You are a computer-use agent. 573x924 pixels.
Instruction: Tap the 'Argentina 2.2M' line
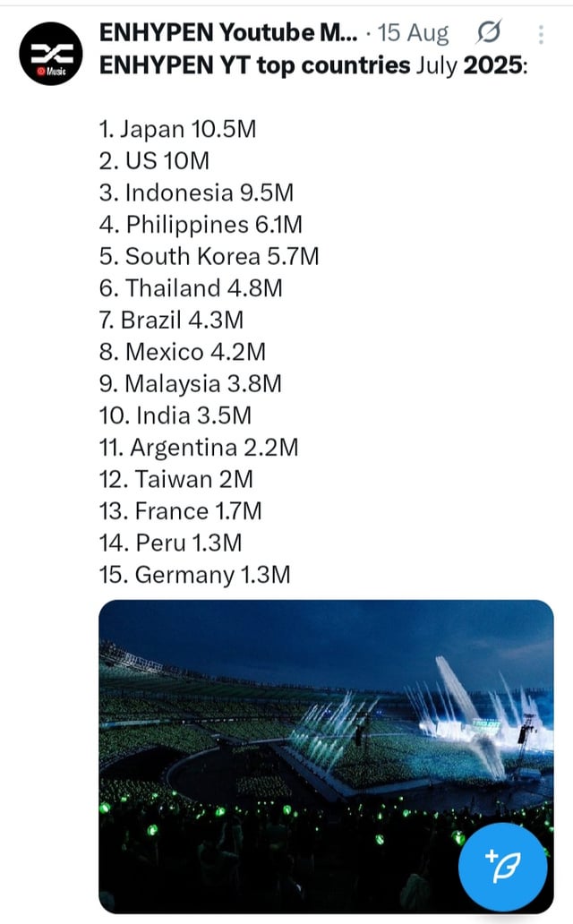coord(199,447)
